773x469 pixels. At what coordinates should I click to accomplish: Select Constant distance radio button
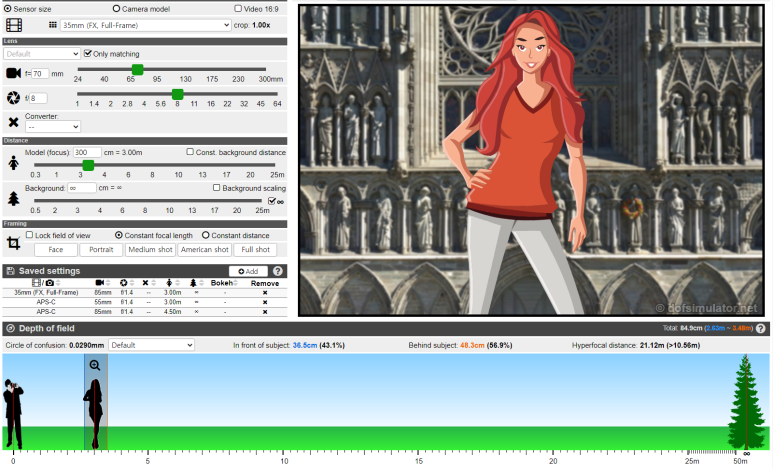click(206, 235)
